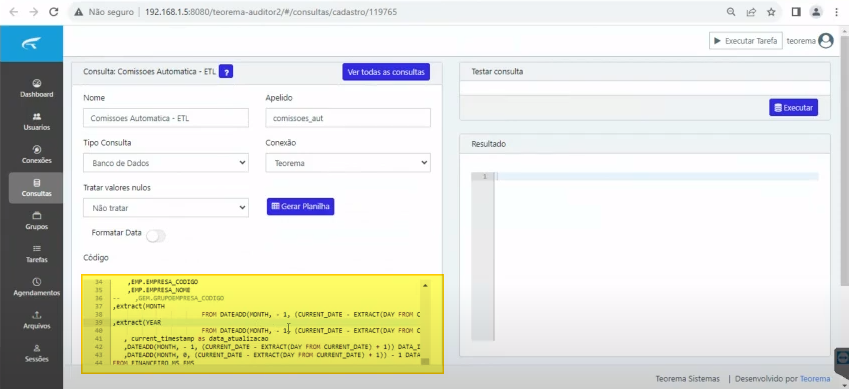Click the code editor scrollbar thumb at bottom
The image size is (849, 389).
pos(425,361)
